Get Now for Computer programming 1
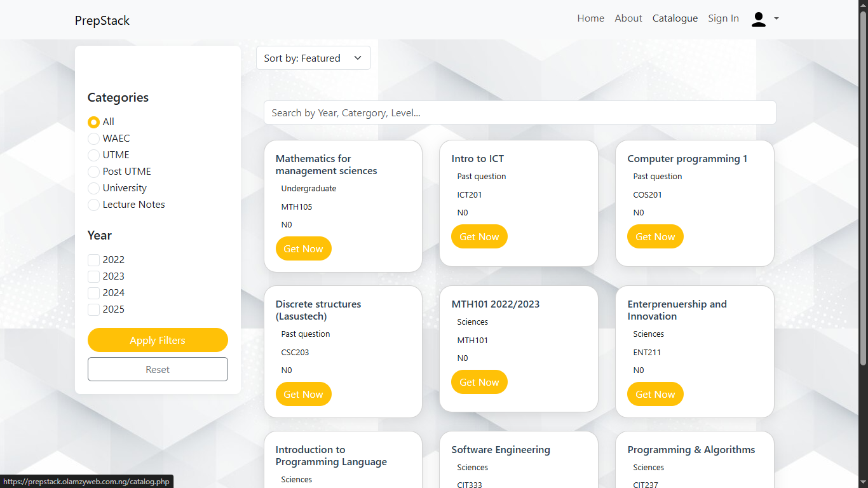The image size is (868, 488). 655,236
